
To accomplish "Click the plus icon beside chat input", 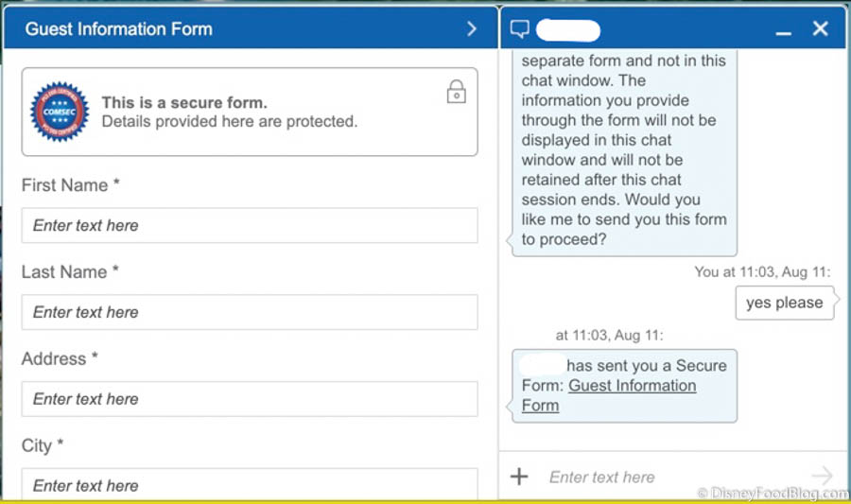I will 519,477.
